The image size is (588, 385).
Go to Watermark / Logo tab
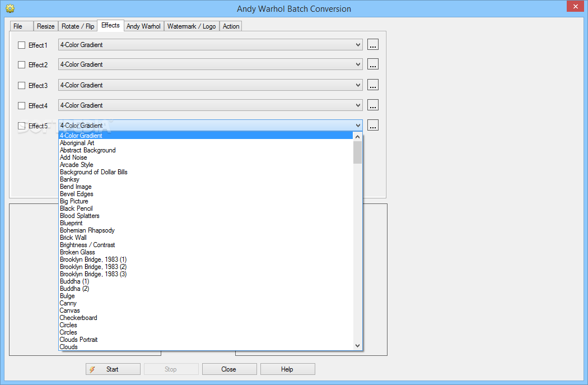pyautogui.click(x=192, y=26)
